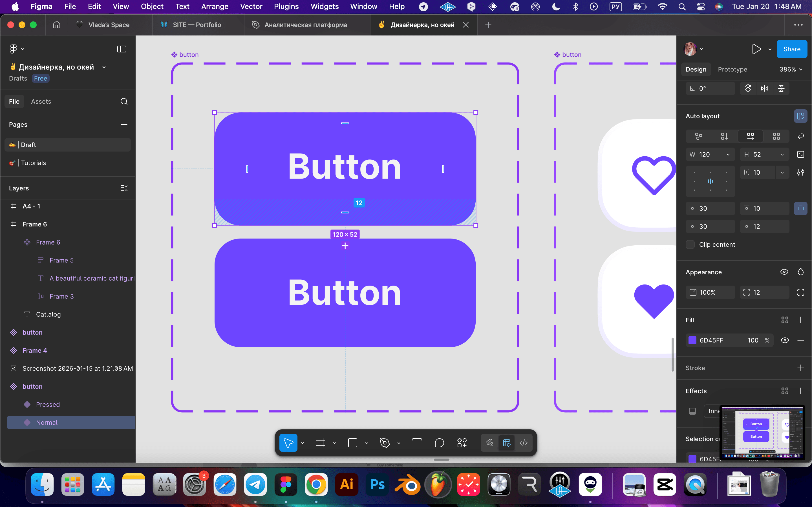This screenshot has height=507, width=812.
Task: Toggle the inner shadow effect checkbox
Action: [x=692, y=411]
